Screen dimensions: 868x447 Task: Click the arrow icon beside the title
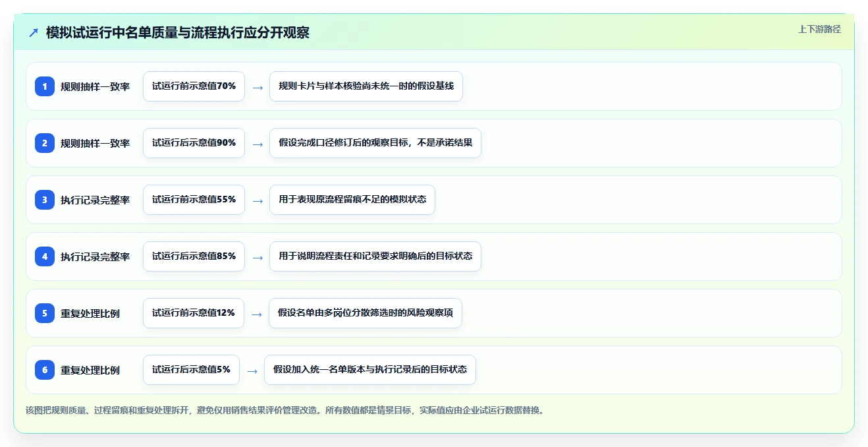34,33
